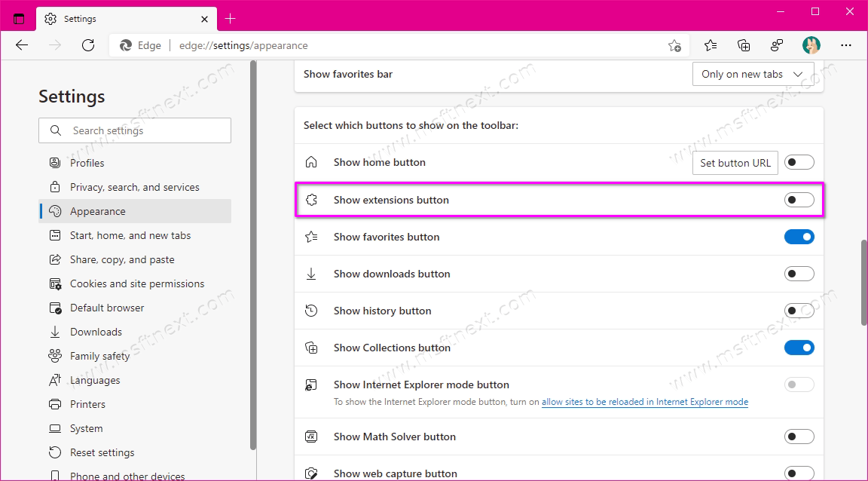Open the Internet Explorer mode reload link
Image resolution: width=868 pixels, height=481 pixels.
pos(644,402)
